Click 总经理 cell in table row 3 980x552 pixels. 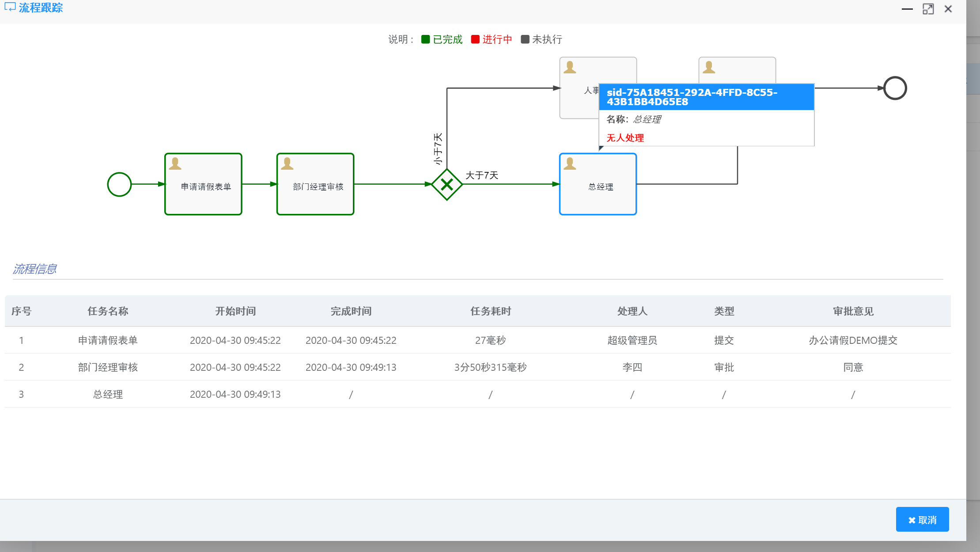click(108, 394)
